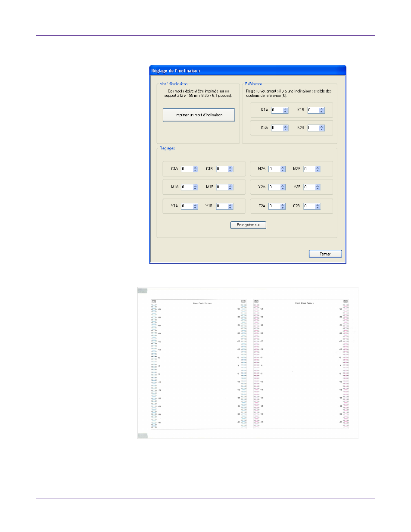Adjust the Y1B spinner arrows
411x532 pixels.
click(x=230, y=206)
